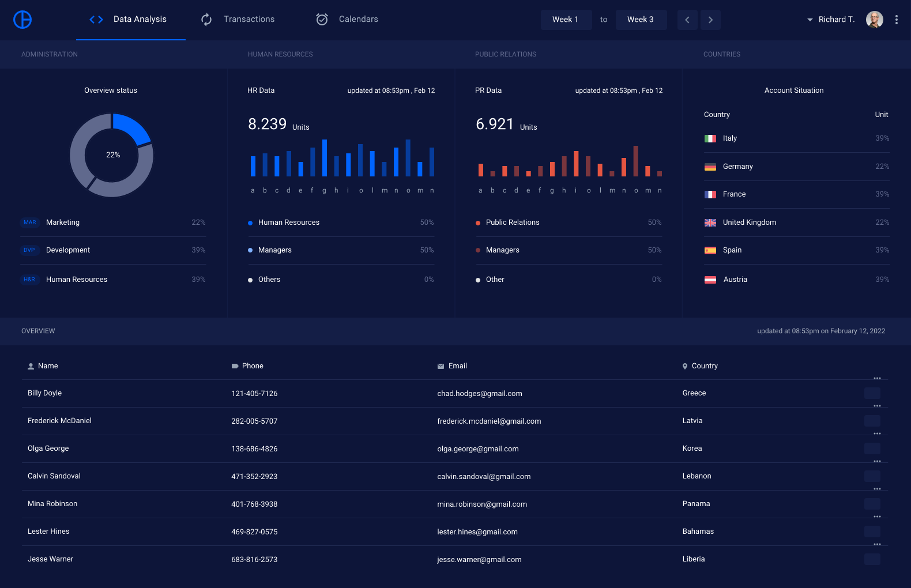Click email lester.hines@gmail.com

(477, 532)
